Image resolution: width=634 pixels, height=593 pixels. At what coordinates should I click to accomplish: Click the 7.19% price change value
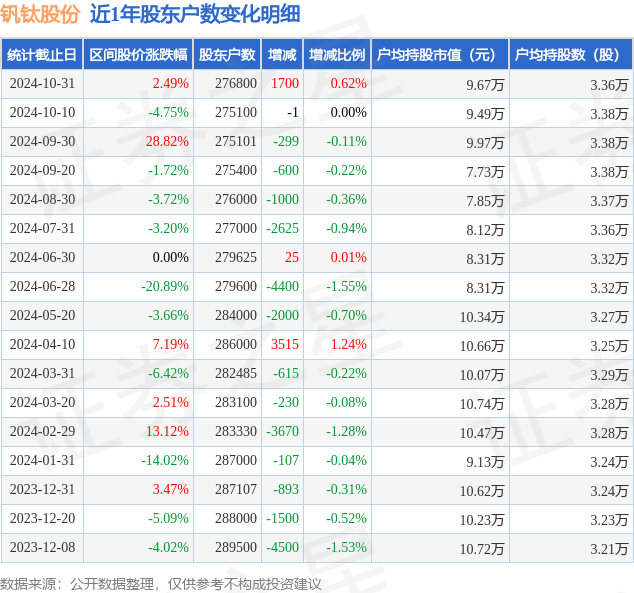(170, 344)
